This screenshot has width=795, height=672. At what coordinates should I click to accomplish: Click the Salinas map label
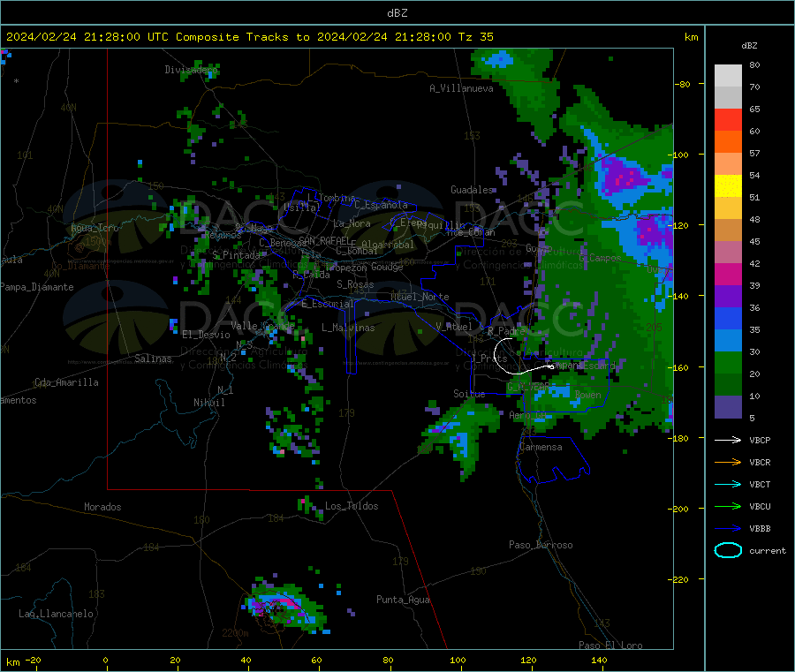153,359
